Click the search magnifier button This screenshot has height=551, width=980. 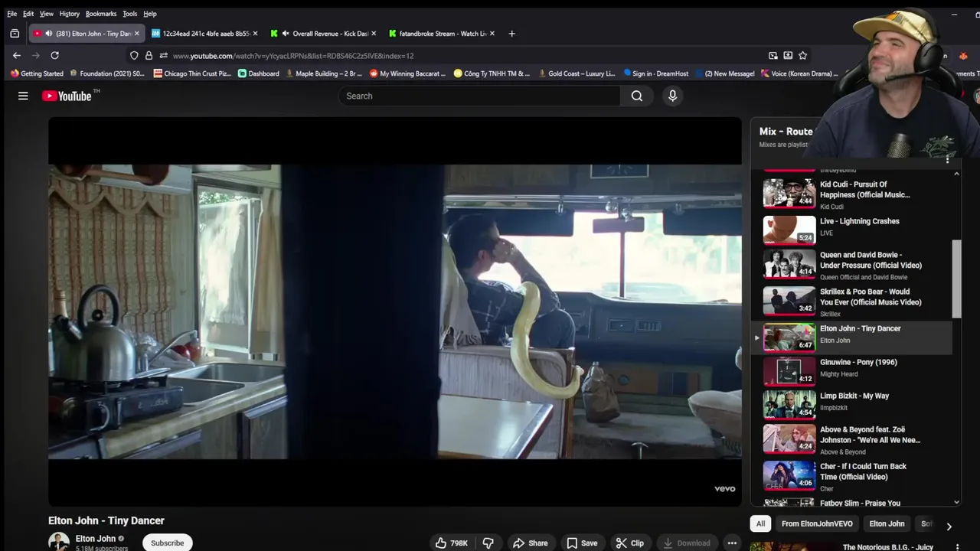coord(637,96)
